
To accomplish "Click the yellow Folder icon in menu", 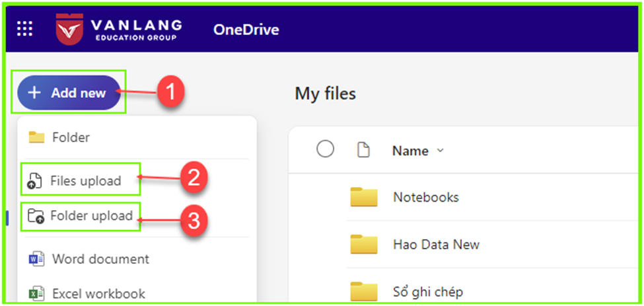I will (x=36, y=137).
